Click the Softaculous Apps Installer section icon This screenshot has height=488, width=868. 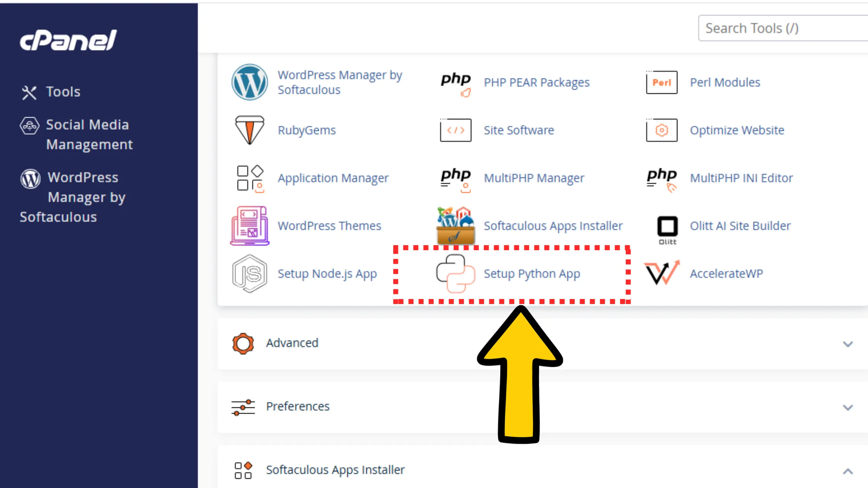pyautogui.click(x=243, y=470)
